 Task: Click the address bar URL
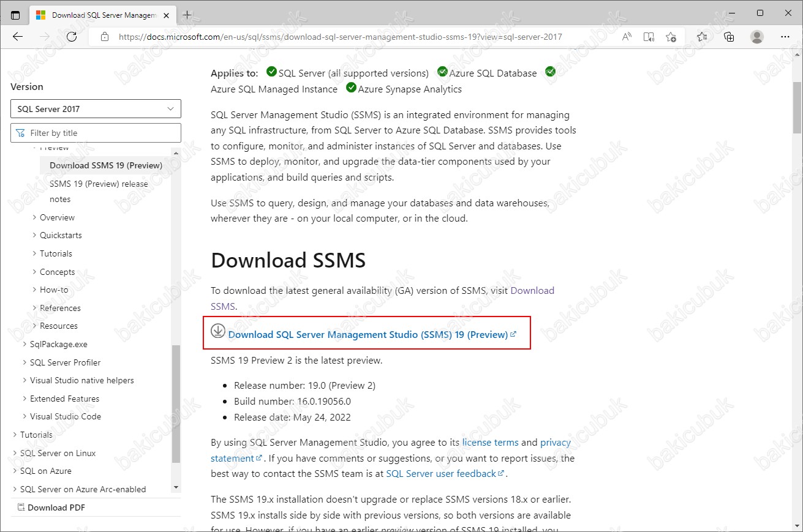point(340,37)
